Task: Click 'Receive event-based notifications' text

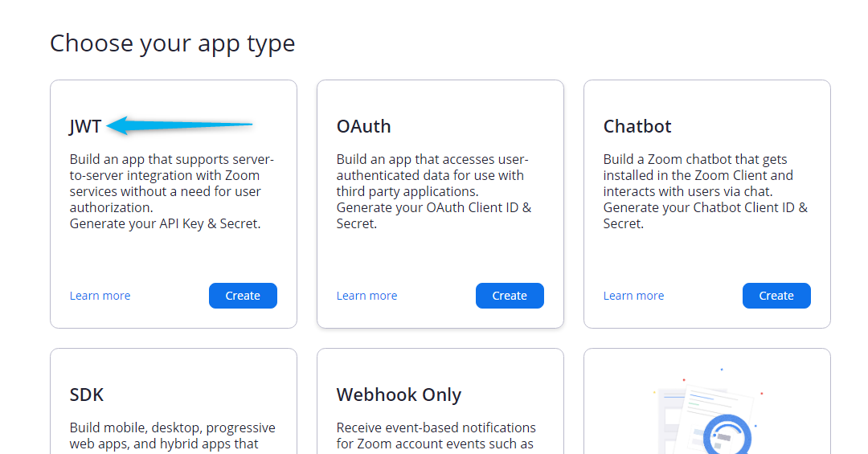Action: coord(436,428)
